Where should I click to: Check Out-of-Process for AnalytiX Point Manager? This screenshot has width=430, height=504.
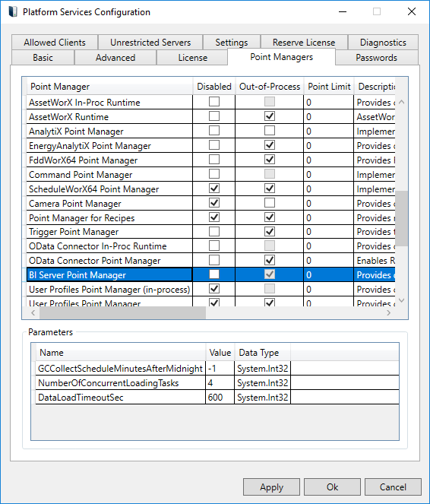tap(270, 131)
